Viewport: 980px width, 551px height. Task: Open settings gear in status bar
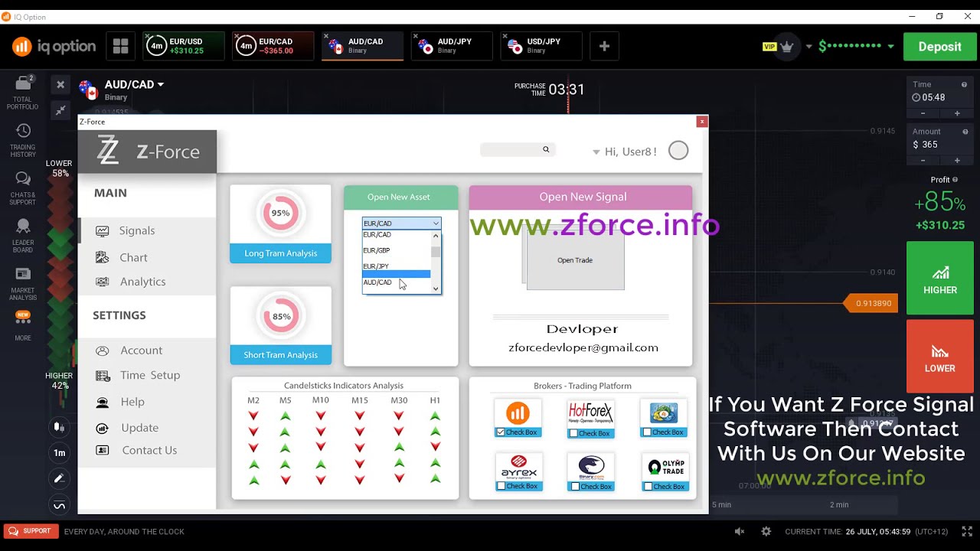point(766,531)
